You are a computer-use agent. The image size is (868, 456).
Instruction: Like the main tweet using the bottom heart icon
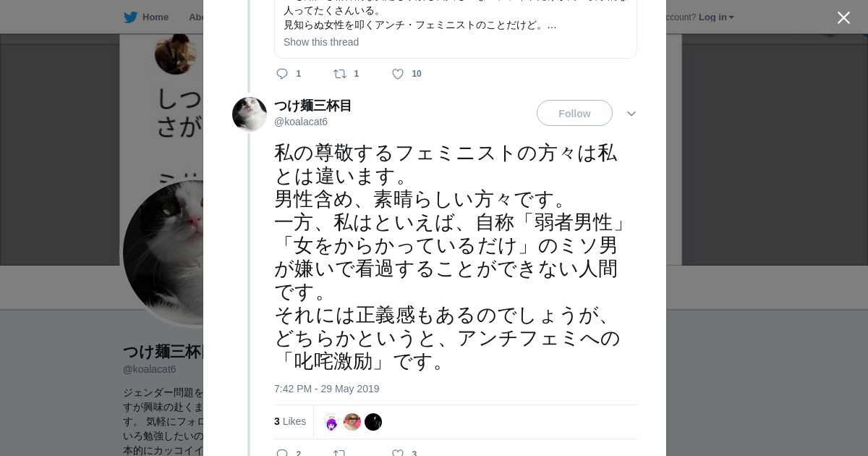pos(398,453)
